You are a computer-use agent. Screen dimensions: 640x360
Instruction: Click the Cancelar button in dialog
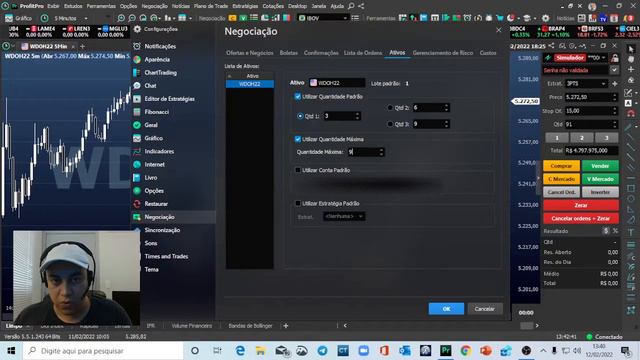click(x=485, y=309)
